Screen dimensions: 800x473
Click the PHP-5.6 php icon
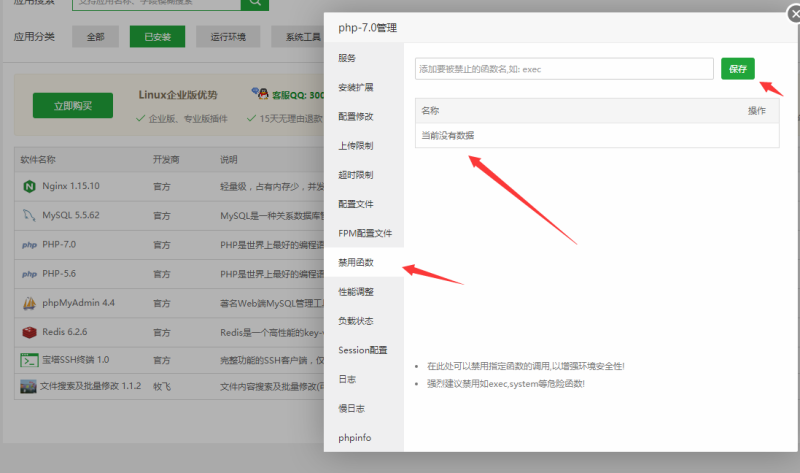[29, 273]
